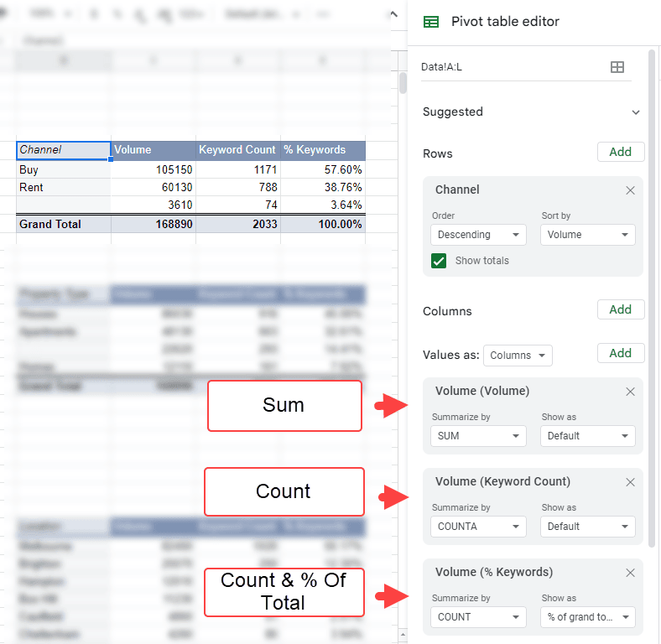Select the % Keywords header cell
661x644 pixels.
[x=323, y=150]
